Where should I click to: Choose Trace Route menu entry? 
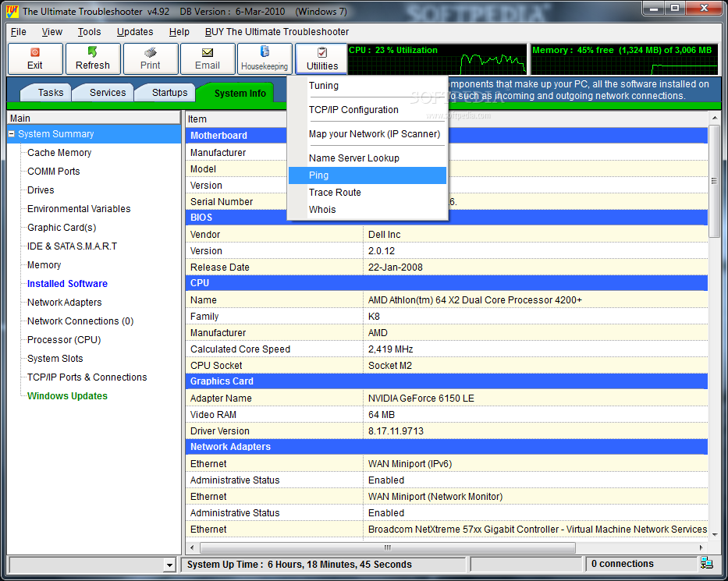click(x=368, y=193)
